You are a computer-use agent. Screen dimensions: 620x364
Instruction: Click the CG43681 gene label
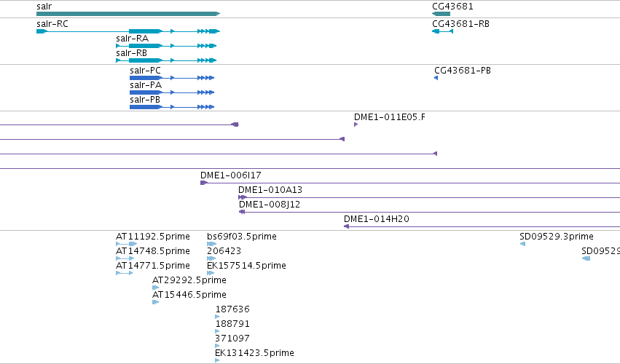(452, 7)
